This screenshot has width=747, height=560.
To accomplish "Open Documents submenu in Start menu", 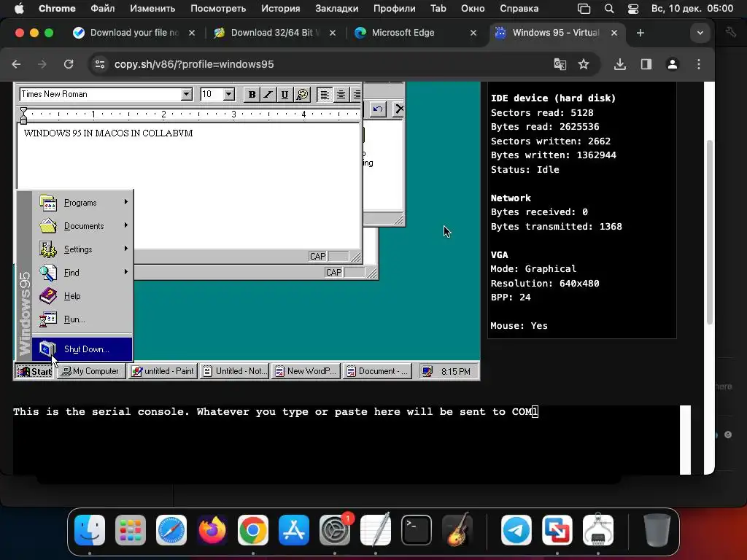I will pyautogui.click(x=83, y=226).
